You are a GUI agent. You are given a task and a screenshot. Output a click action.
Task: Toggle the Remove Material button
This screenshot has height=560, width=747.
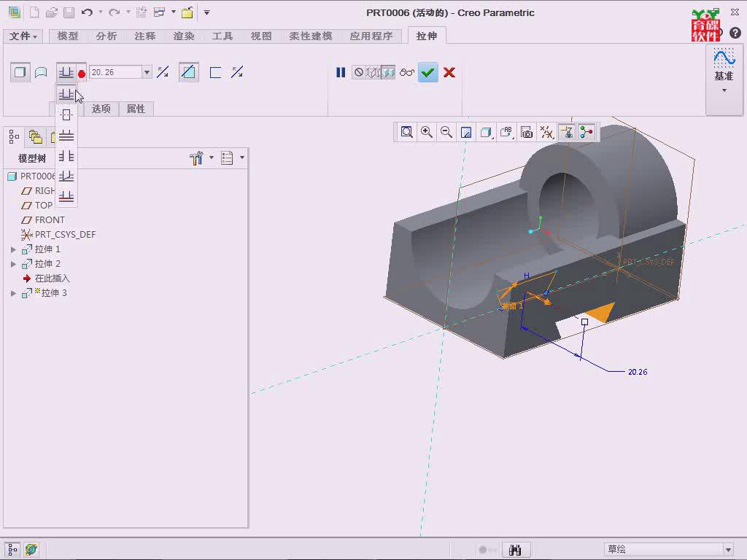189,72
